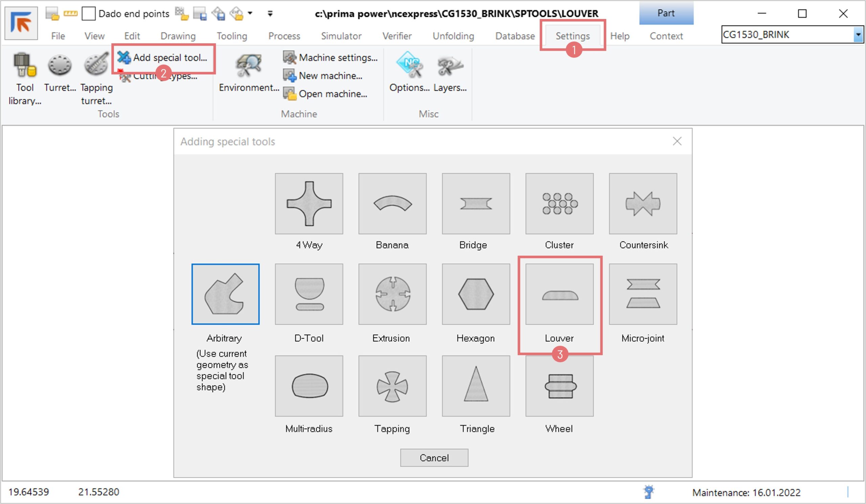The width and height of the screenshot is (866, 504).
Task: Open the Tool library
Action: click(x=25, y=78)
